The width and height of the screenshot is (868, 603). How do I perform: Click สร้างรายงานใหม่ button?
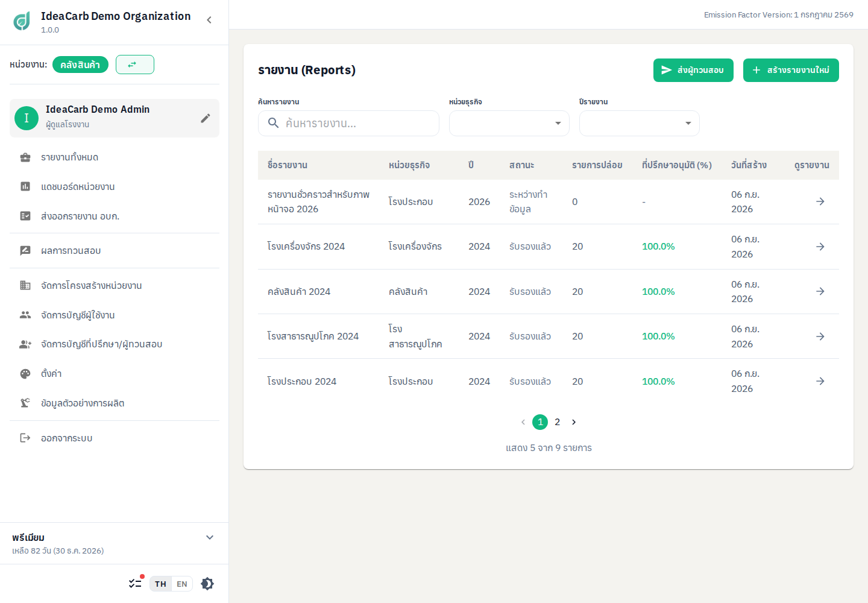coord(791,70)
